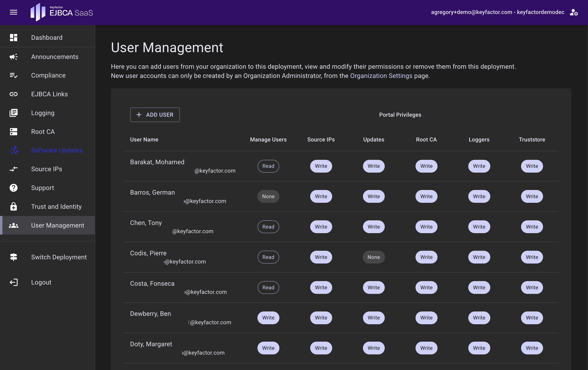Screen dimensions: 588x370
Task: Toggle Chen Tony's Truststore Write chip
Action: coord(532,227)
